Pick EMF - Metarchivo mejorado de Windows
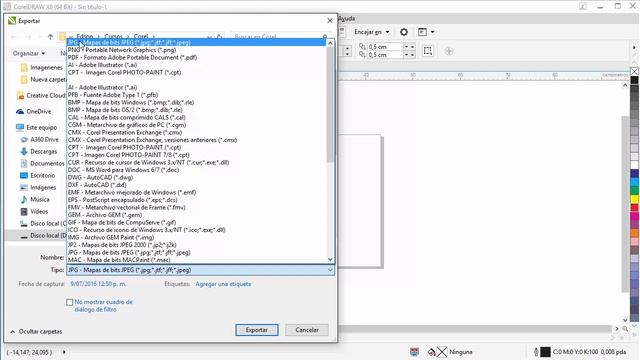This screenshot has width=640, height=360. pyautogui.click(x=132, y=192)
